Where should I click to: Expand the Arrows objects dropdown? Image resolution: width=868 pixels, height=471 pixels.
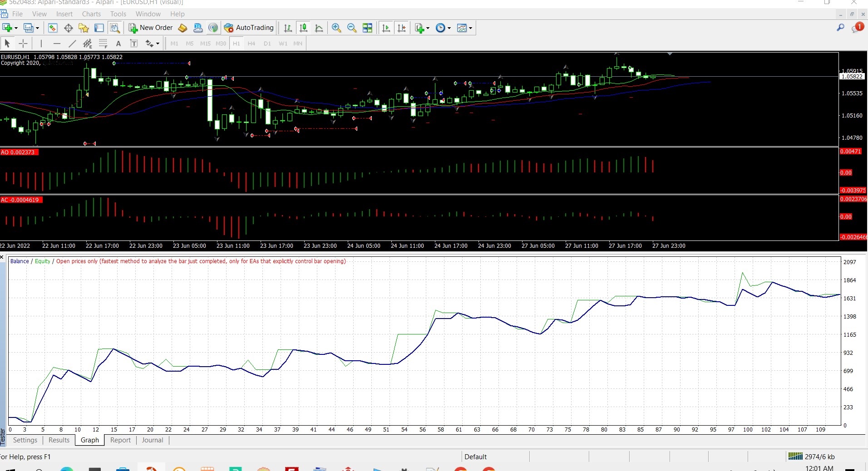(158, 44)
